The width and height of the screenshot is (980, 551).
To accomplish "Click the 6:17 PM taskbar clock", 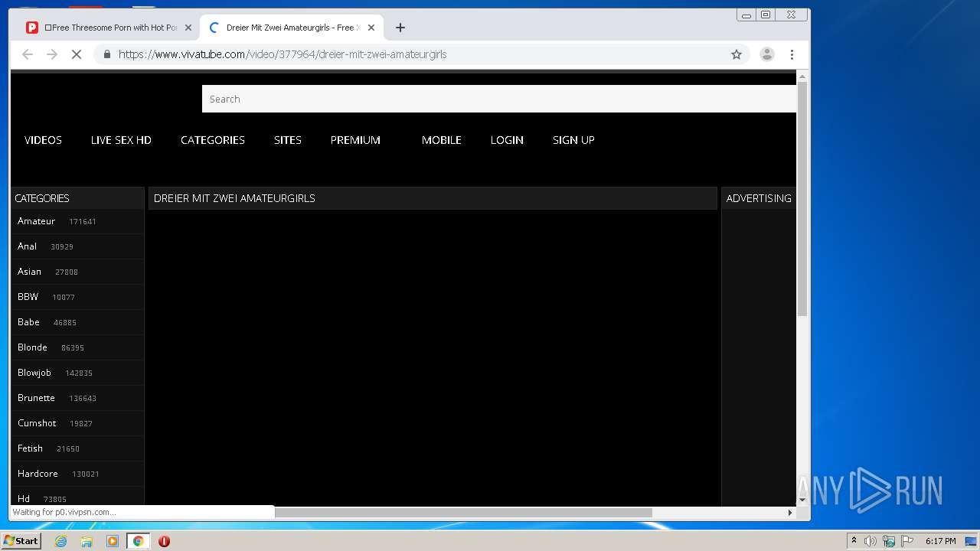I will 940,541.
